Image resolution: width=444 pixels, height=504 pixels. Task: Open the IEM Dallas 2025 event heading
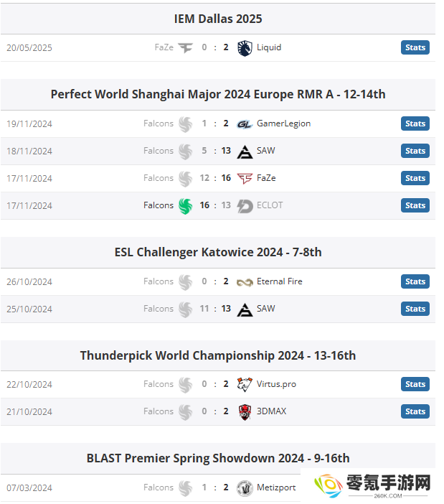click(218, 19)
